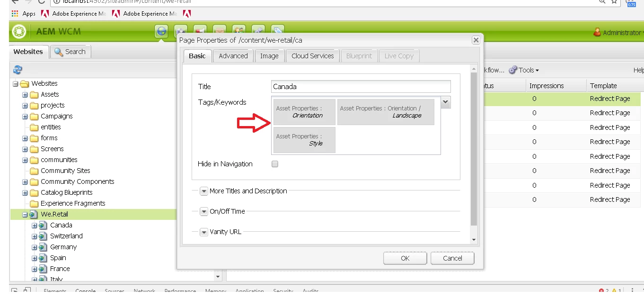
Task: Click the Switzerland page icon in tree
Action: pyautogui.click(x=43, y=236)
